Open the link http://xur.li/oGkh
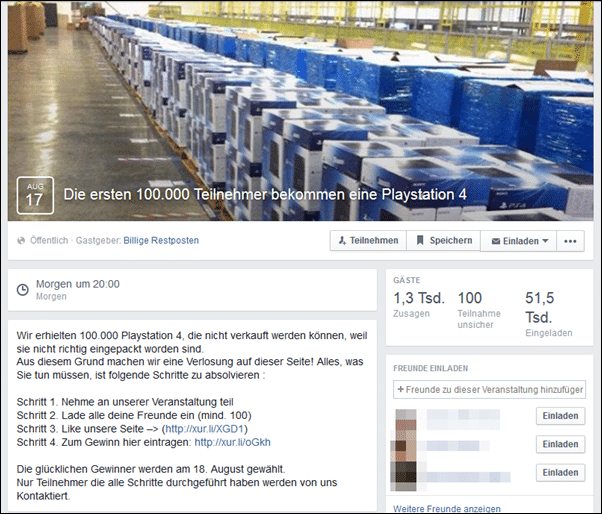Image resolution: width=602 pixels, height=514 pixels. pos(232,442)
